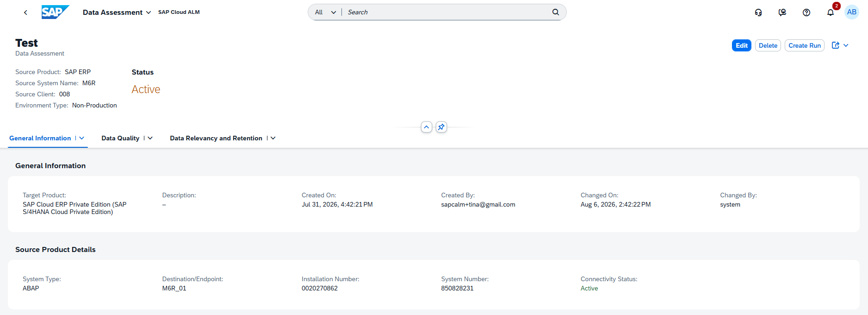The image size is (868, 315).
Task: Expand the General Information tab chevron
Action: [82, 138]
